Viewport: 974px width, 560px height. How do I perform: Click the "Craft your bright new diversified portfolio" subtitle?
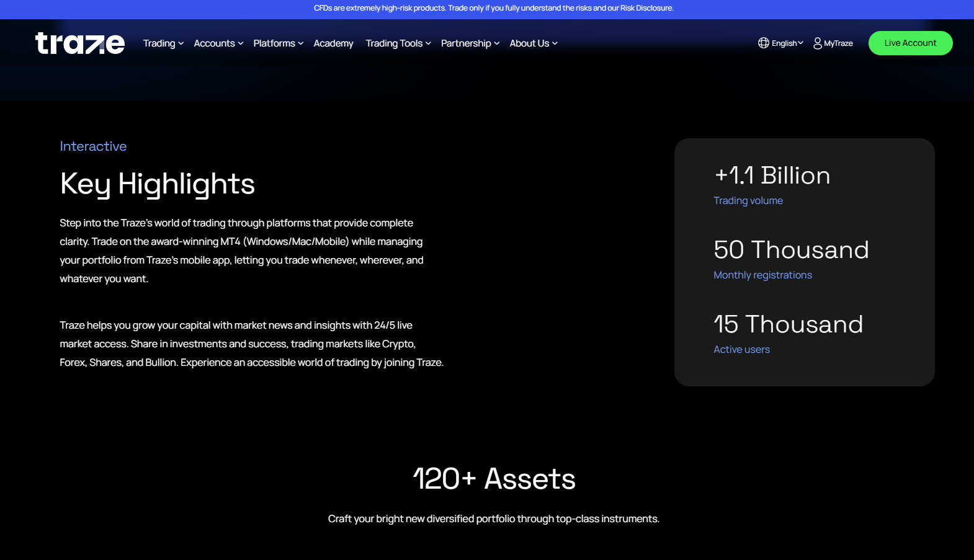(494, 519)
